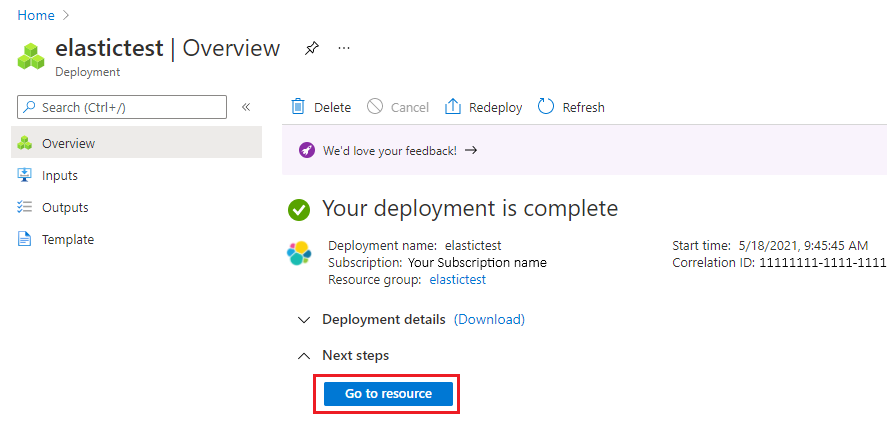Open Outputs in the left menu
The height and width of the screenshot is (429, 887).
click(65, 207)
